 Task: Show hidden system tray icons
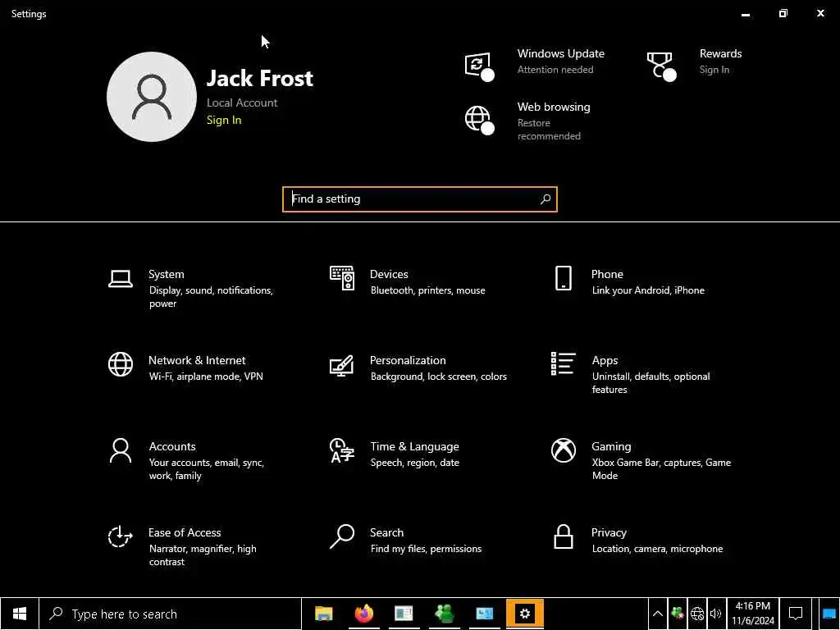[658, 614]
